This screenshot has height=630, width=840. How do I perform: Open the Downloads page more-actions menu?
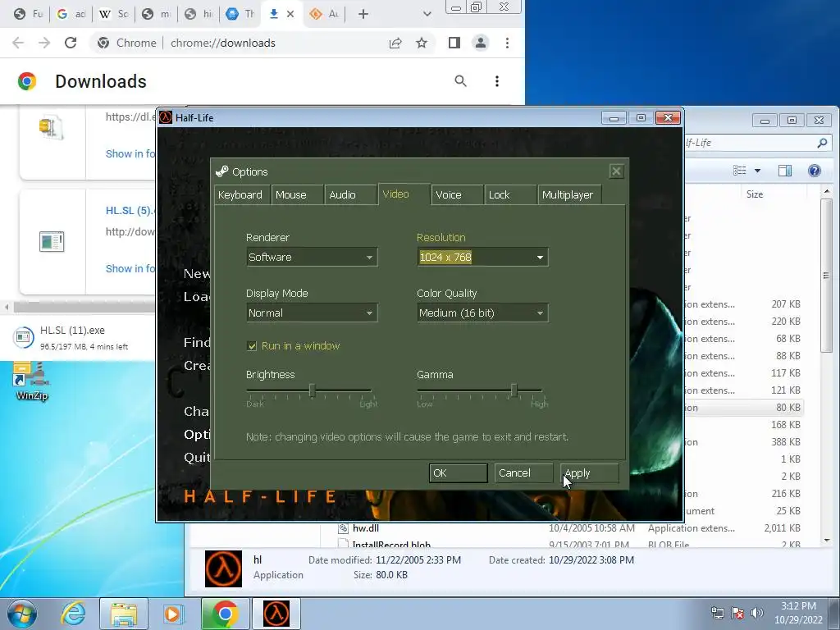(497, 81)
